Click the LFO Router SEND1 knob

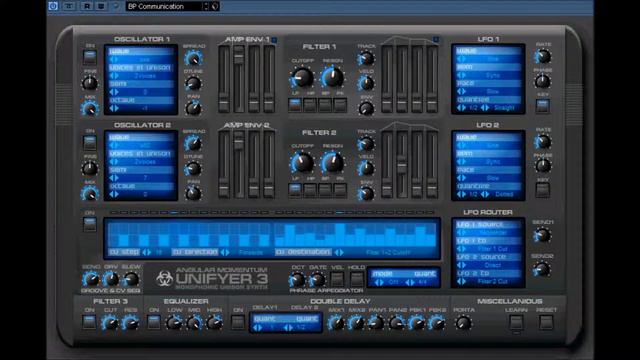(x=542, y=235)
